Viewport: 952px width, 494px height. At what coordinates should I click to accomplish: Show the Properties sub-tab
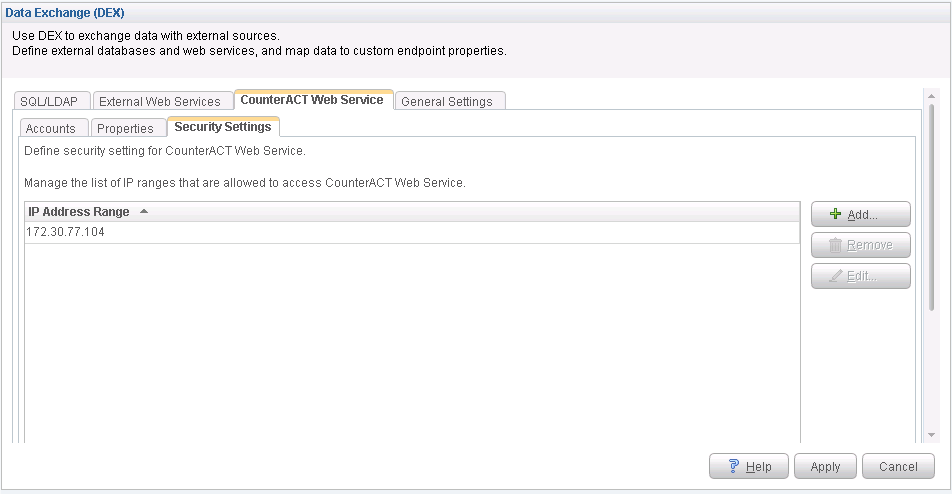click(125, 128)
